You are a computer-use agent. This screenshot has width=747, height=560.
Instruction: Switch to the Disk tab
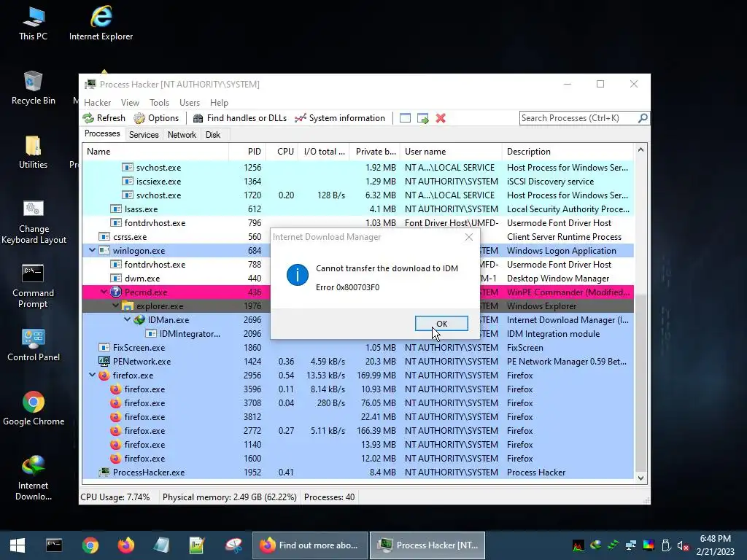click(213, 135)
